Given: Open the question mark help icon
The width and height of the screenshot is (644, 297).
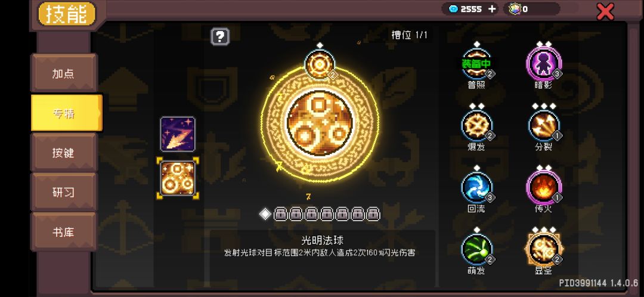Looking at the screenshot, I should click(x=220, y=37).
